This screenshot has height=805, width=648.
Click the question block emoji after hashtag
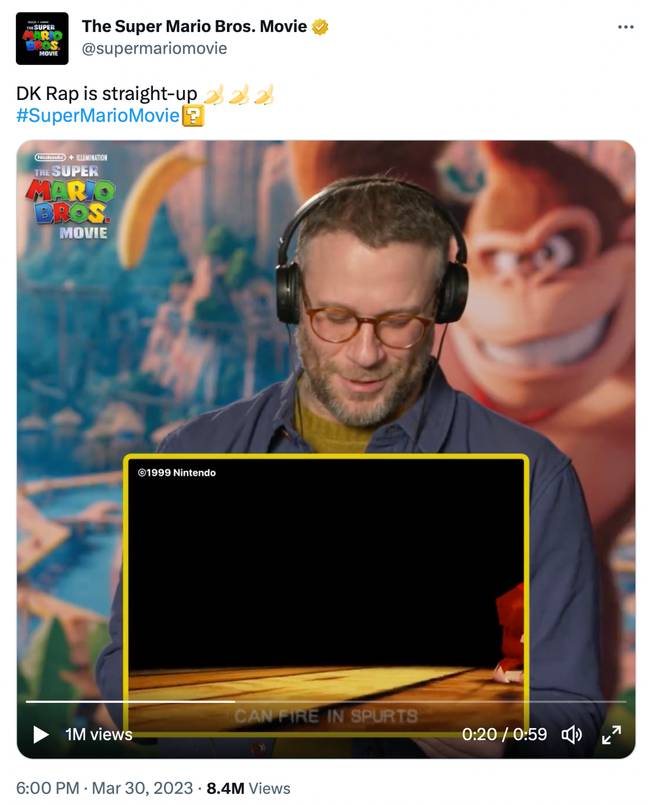click(x=193, y=116)
